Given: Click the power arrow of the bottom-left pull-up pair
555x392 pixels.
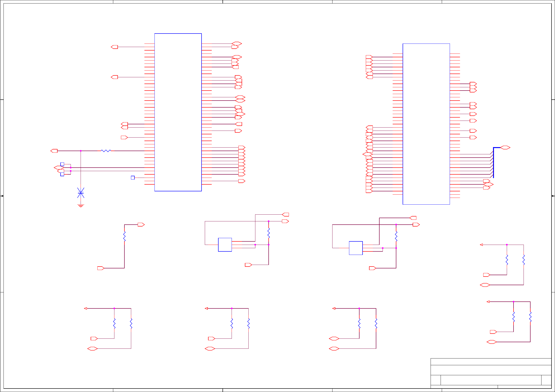Looking at the screenshot, I should point(85,308).
